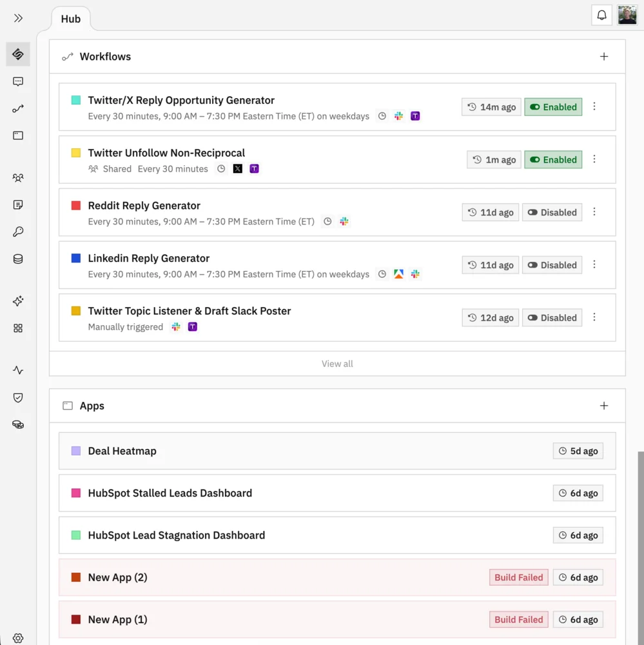This screenshot has width=644, height=645.
Task: Click the pink swatch of HubSpot Stalled Leads Dashboard
Action: 76,493
